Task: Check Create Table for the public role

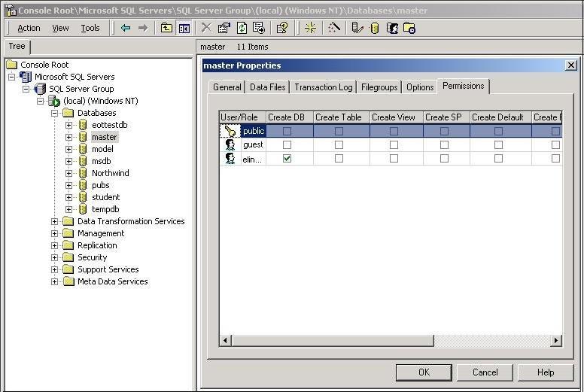Action: [x=339, y=131]
